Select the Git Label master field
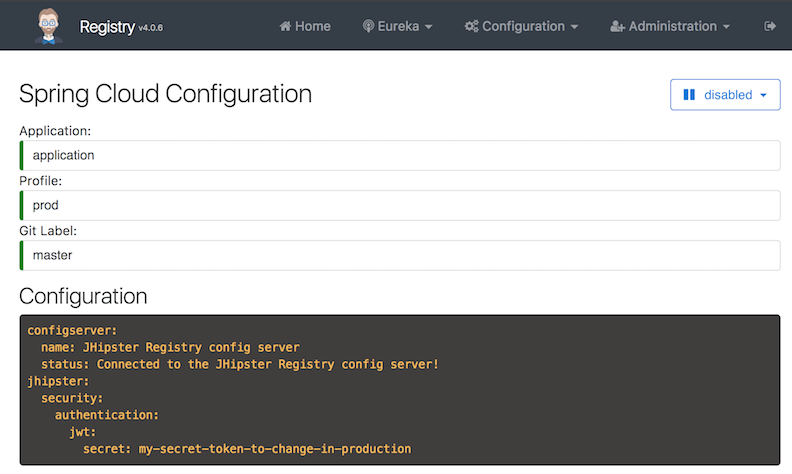Image resolution: width=792 pixels, height=474 pixels. (400, 255)
